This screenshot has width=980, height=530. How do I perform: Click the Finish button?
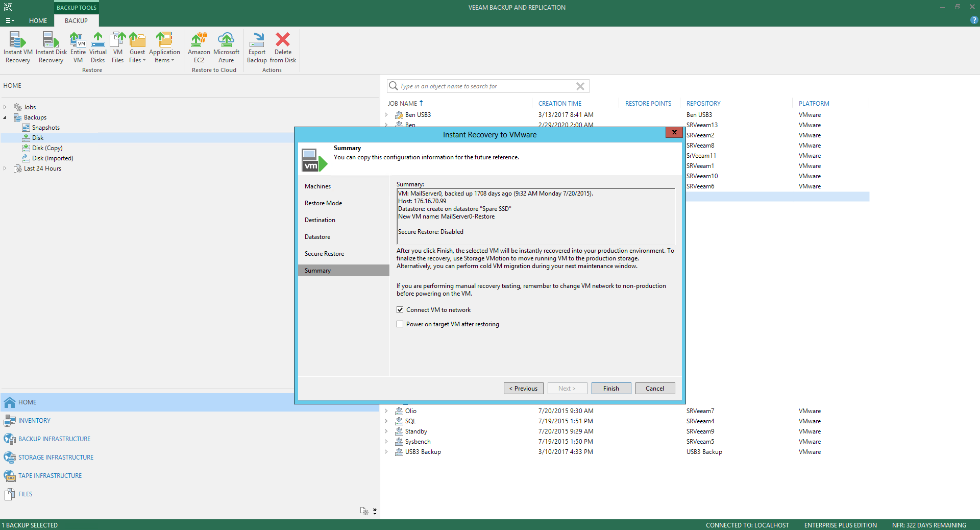pyautogui.click(x=611, y=389)
